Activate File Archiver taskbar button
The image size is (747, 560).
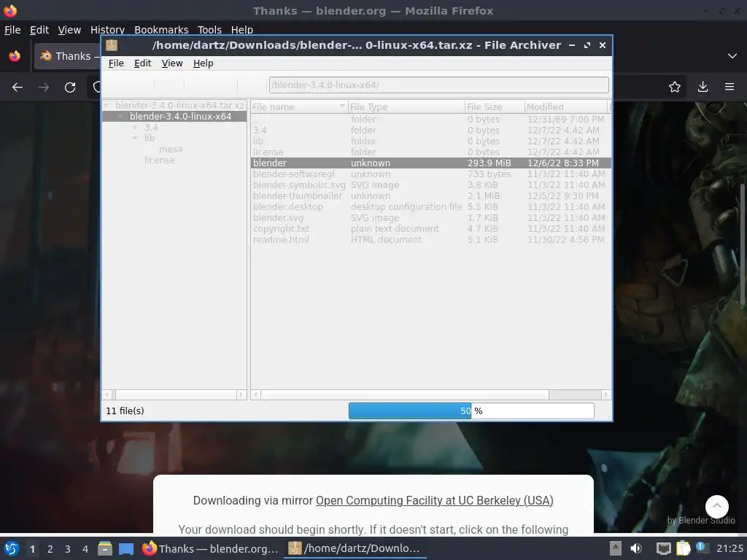tap(355, 548)
